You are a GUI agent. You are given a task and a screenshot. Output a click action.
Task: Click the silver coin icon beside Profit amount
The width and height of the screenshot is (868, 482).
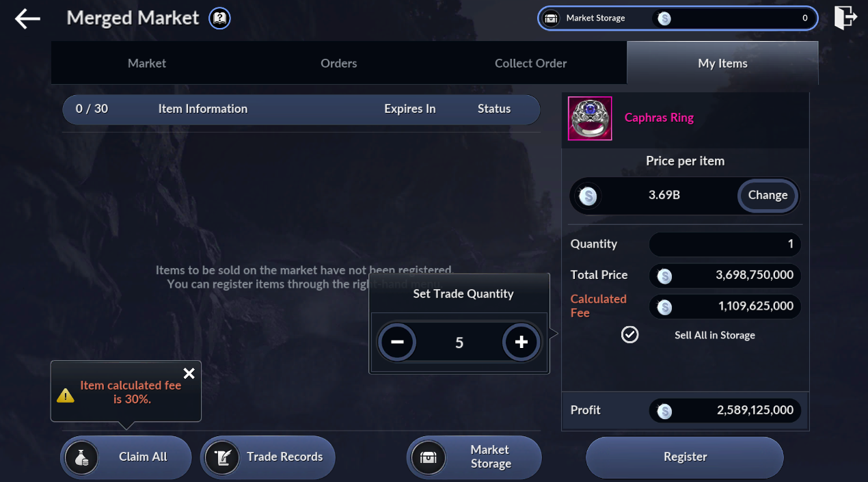coord(664,411)
